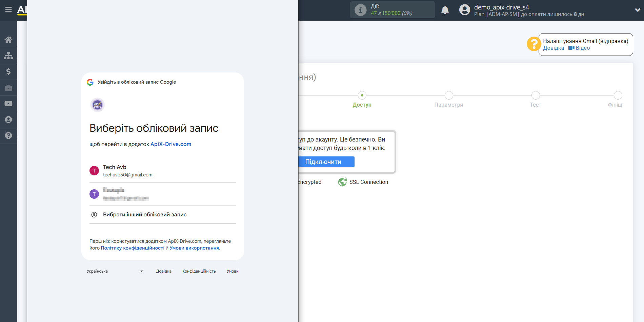
Task: Click Вибрати інший обліковий запис
Action: click(163, 215)
